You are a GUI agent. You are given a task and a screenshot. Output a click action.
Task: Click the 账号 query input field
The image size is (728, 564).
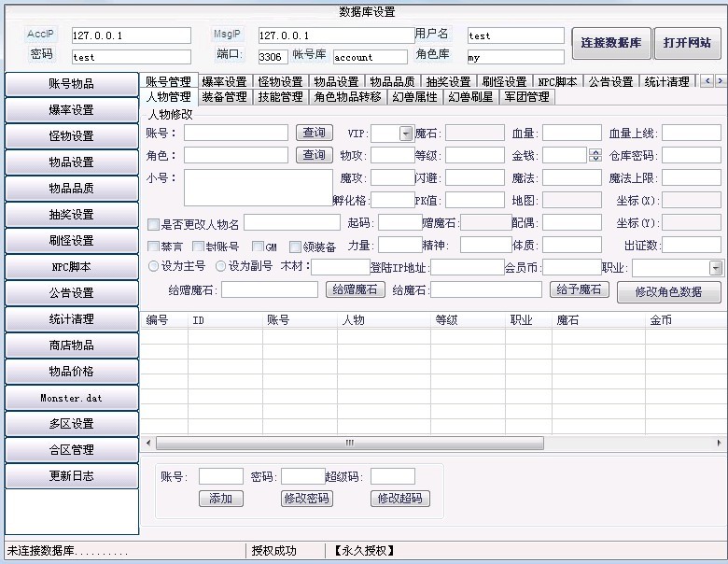pos(235,134)
